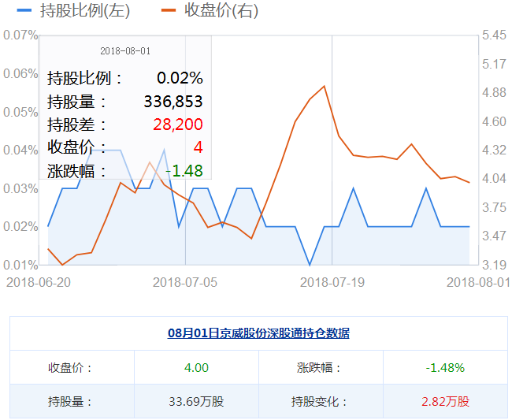This screenshot has height=420, width=512.
Task: Click the 4.04 right axis label
Action: (494, 179)
